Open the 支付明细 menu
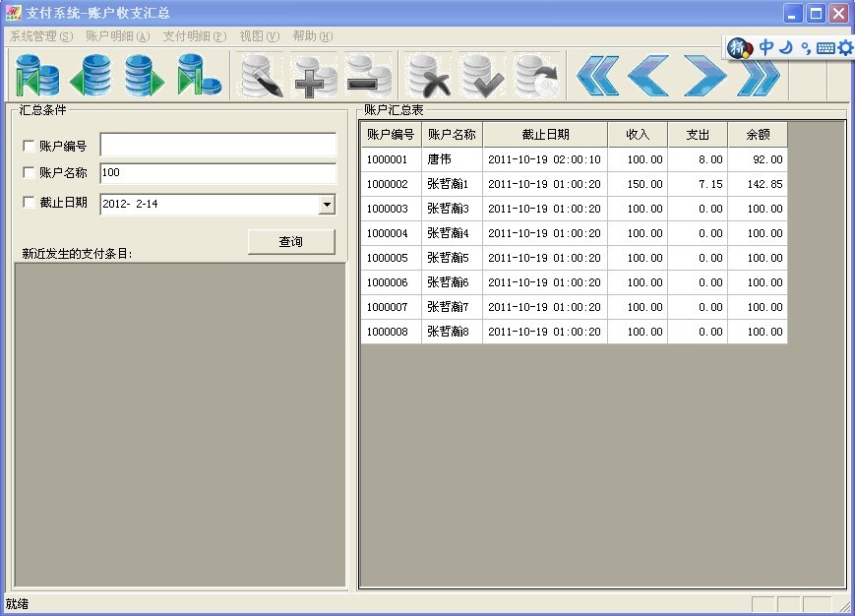855x616 pixels. tap(194, 36)
